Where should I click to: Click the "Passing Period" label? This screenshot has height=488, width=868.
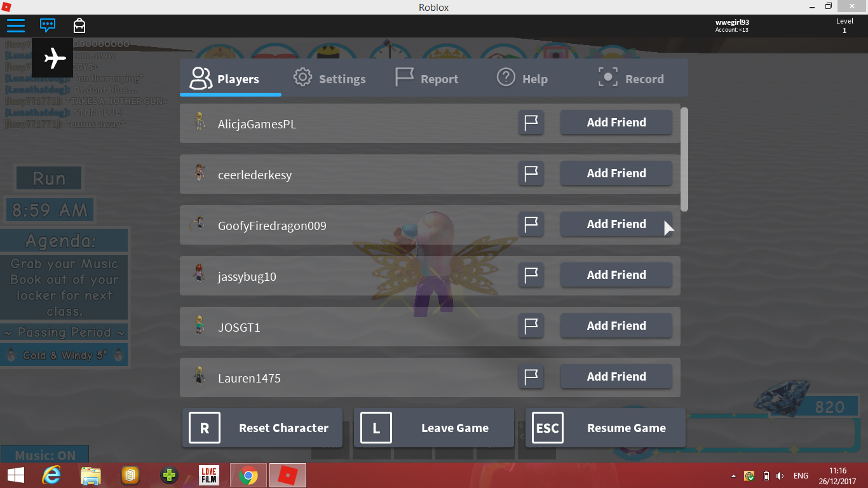[x=65, y=332]
